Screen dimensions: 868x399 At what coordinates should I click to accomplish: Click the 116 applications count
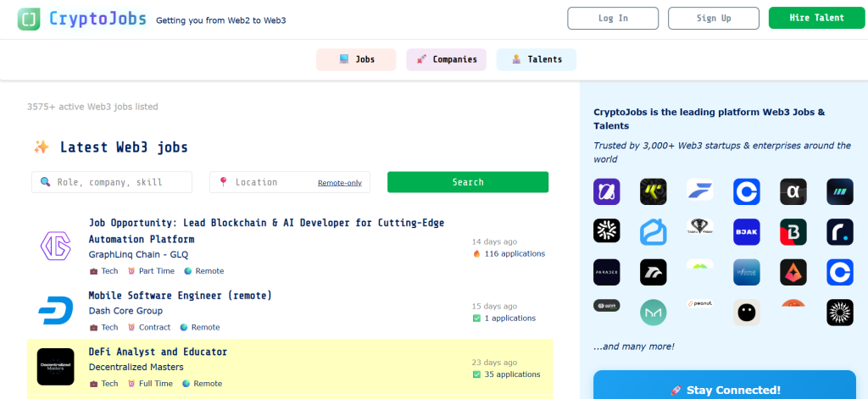point(509,254)
